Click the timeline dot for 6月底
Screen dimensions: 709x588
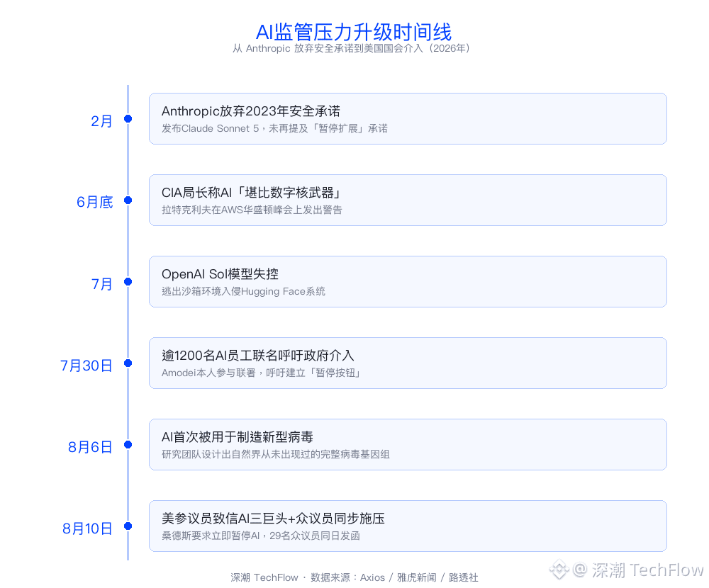[128, 200]
